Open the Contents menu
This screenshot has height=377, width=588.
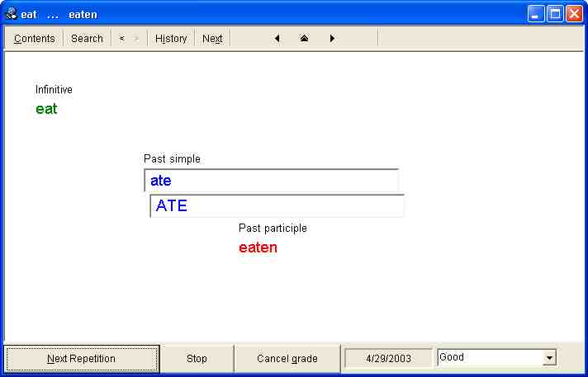(34, 39)
